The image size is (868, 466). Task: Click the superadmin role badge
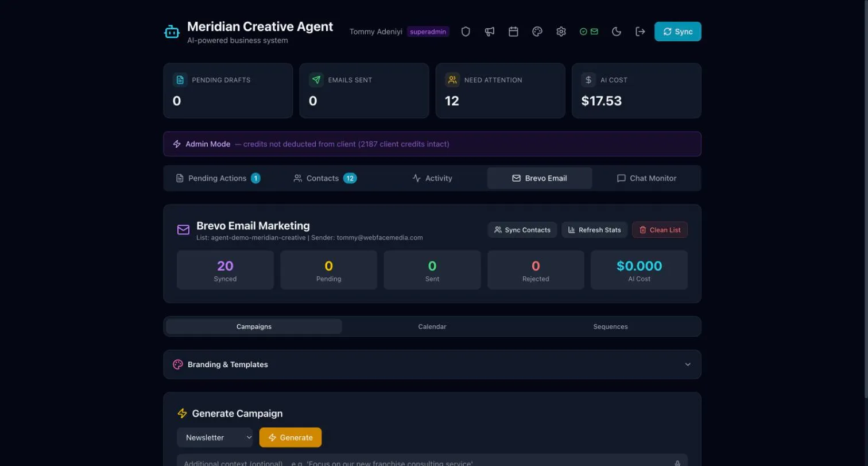428,32
